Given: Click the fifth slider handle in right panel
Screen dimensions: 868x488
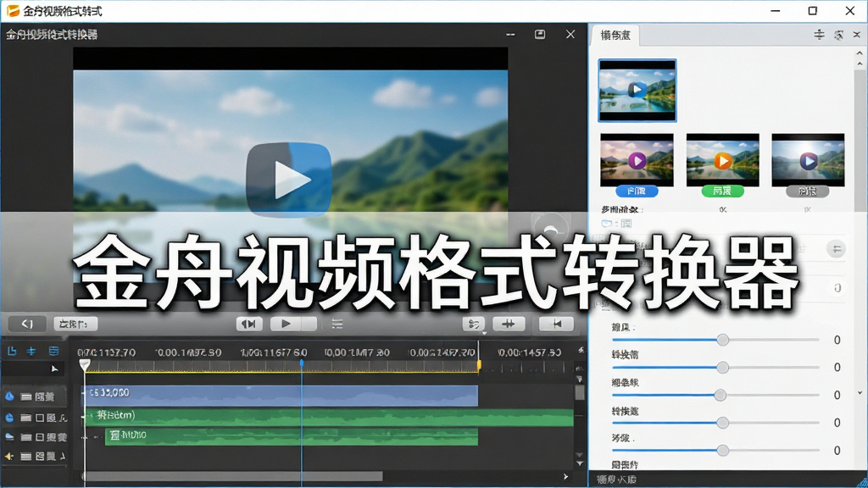Looking at the screenshot, I should [x=722, y=451].
